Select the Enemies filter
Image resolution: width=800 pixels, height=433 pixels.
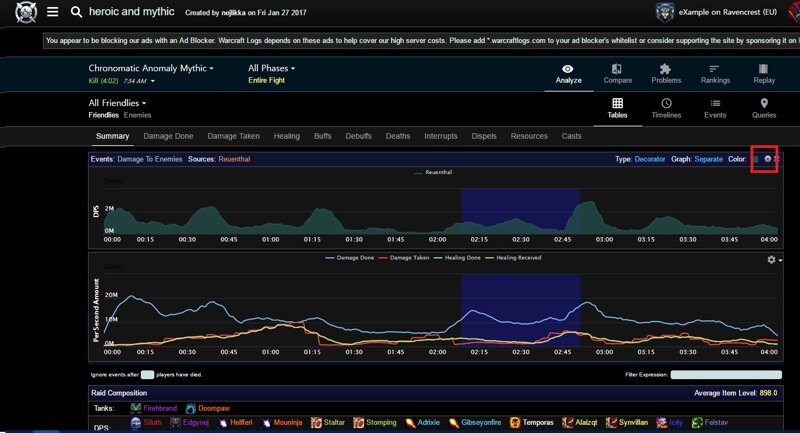(x=137, y=115)
